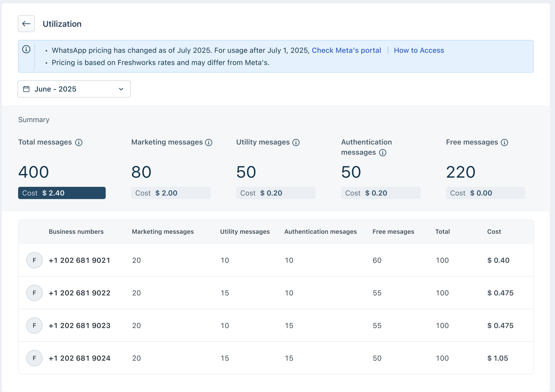This screenshot has height=392, width=555.
Task: Click the Business numbers column header
Action: click(76, 232)
